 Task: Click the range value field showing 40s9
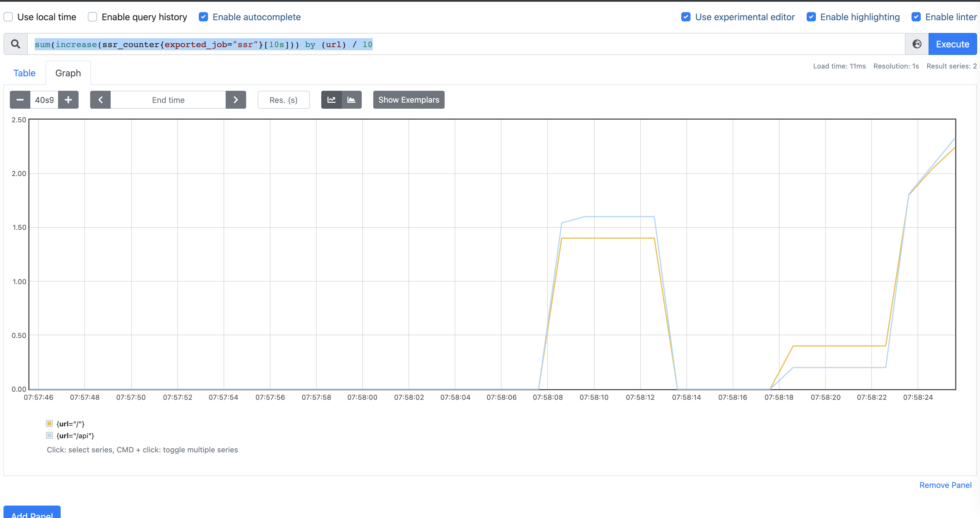click(44, 100)
